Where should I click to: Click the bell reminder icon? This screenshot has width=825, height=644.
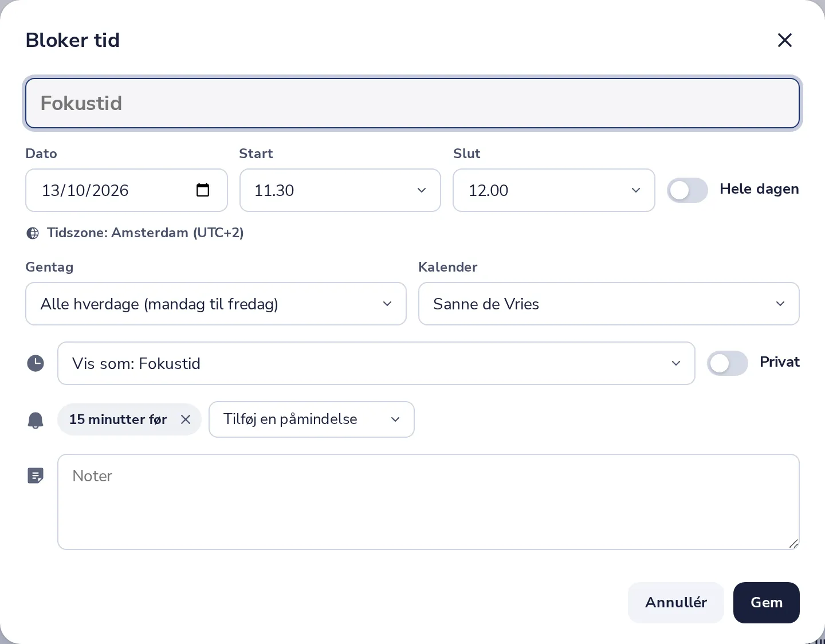[x=36, y=420]
